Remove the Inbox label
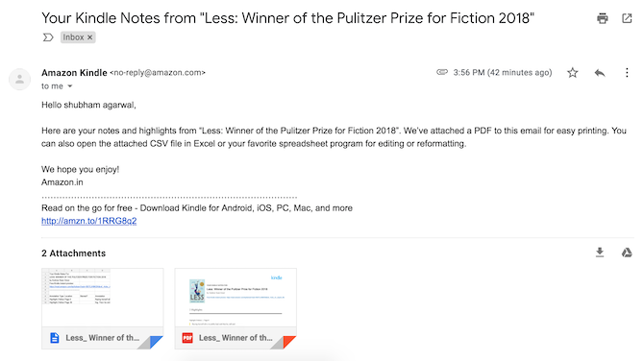This screenshot has width=644, height=361. pos(90,37)
